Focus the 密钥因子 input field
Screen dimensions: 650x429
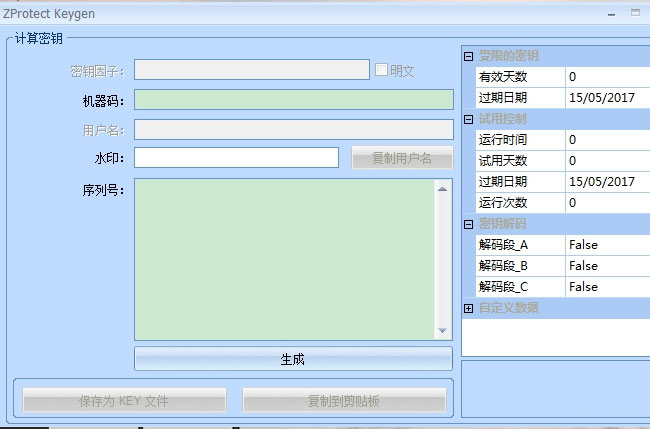[252, 70]
